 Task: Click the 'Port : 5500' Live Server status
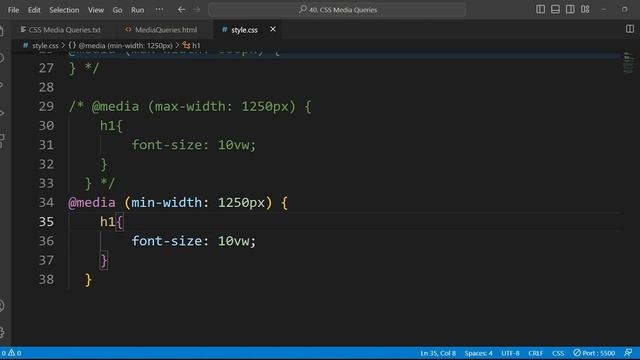pos(594,353)
